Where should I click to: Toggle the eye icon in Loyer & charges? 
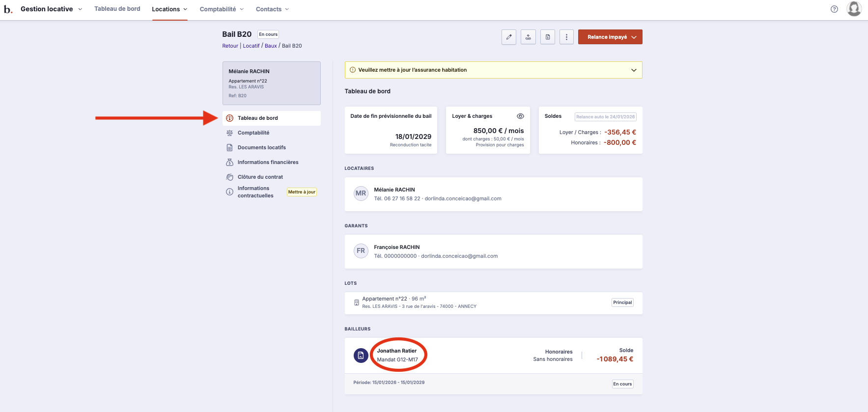520,116
